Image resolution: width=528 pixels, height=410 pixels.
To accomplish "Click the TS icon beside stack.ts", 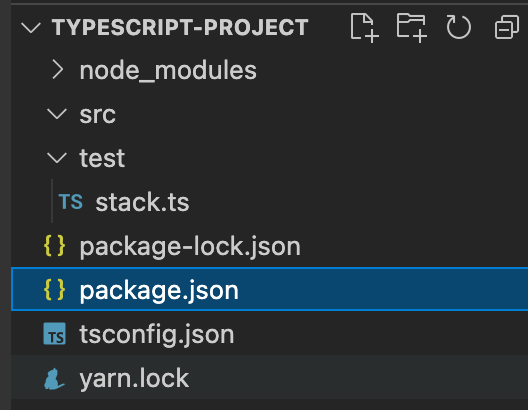I will point(70,202).
